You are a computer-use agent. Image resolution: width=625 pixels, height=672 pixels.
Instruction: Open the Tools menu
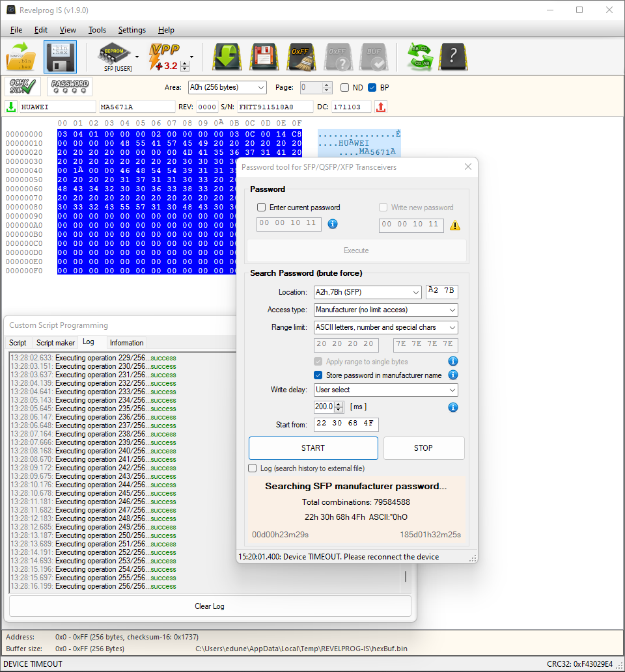(x=97, y=30)
